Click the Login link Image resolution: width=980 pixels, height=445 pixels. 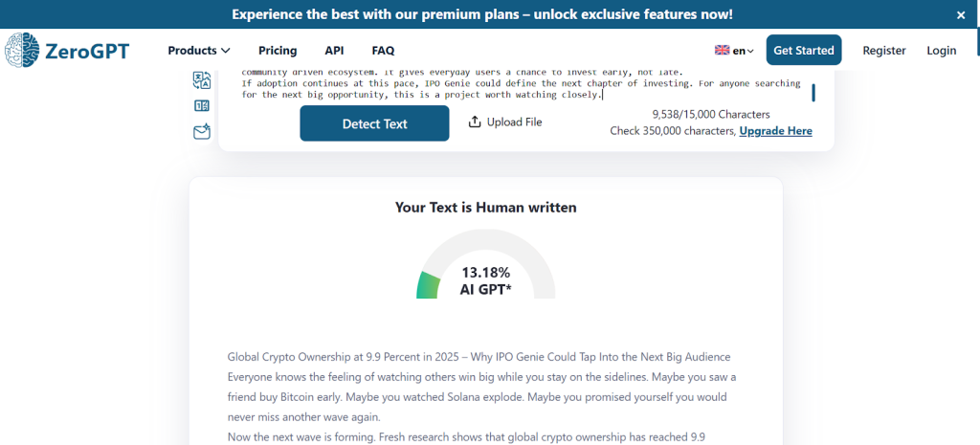click(x=941, y=51)
